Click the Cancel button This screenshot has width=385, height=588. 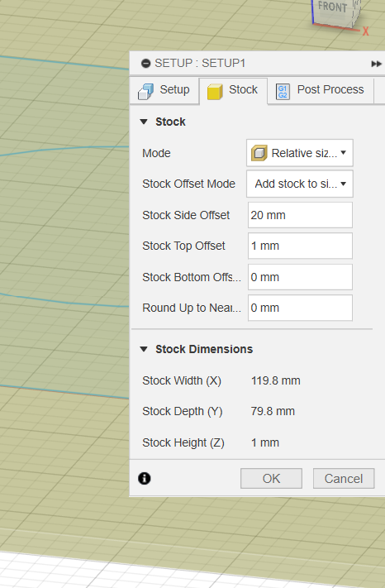point(344,479)
